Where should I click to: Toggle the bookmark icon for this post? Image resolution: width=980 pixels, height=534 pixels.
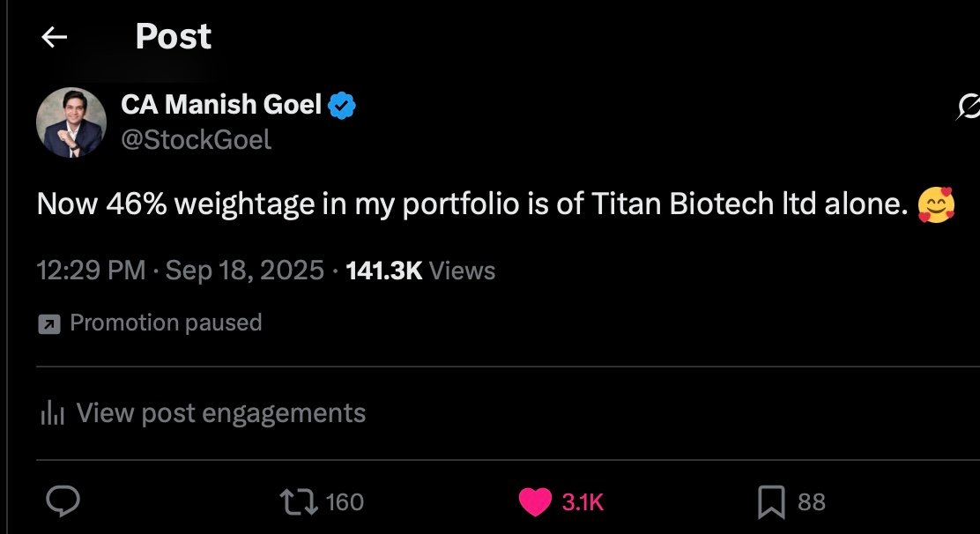coord(771,502)
